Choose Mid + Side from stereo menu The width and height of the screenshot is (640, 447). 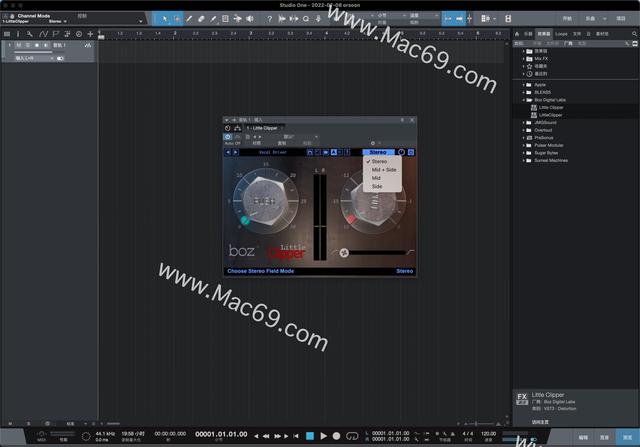point(384,170)
